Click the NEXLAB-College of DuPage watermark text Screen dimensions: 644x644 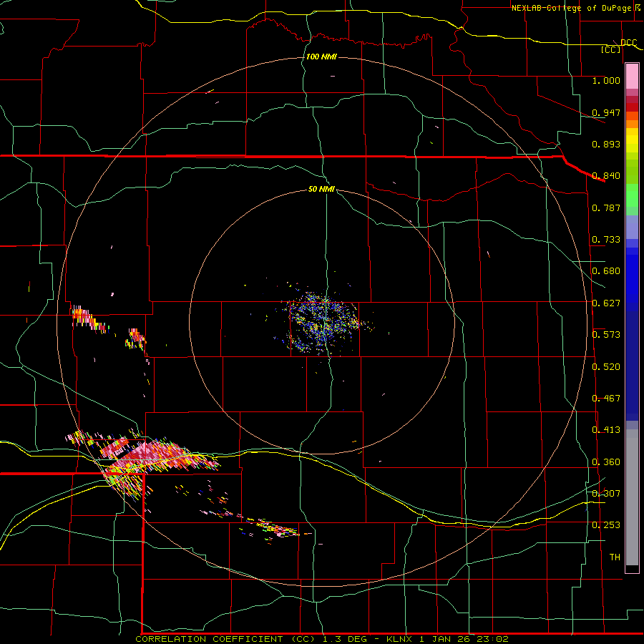click(x=573, y=8)
